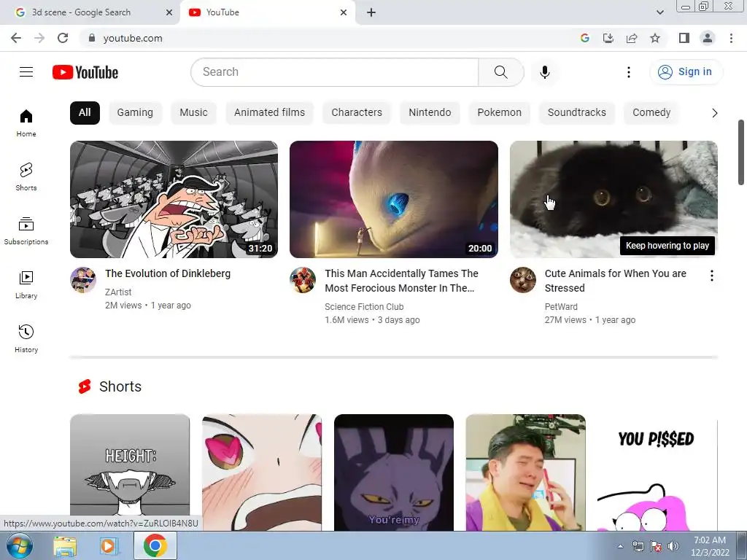
Task: Visit the ZArtist channel name link
Action: tap(118, 292)
